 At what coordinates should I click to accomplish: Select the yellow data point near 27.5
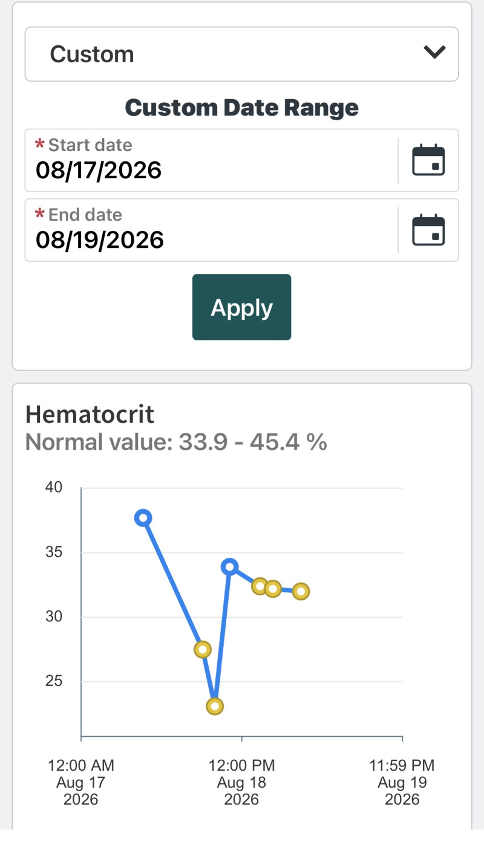(x=202, y=649)
